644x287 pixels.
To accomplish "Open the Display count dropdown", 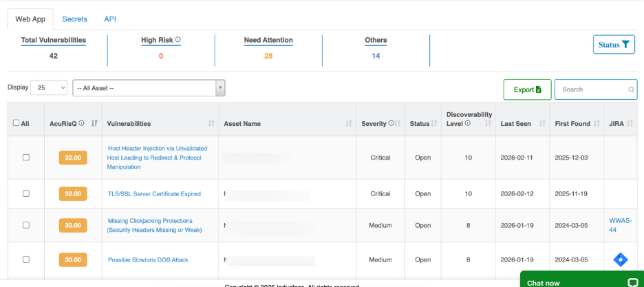I will 49,88.
